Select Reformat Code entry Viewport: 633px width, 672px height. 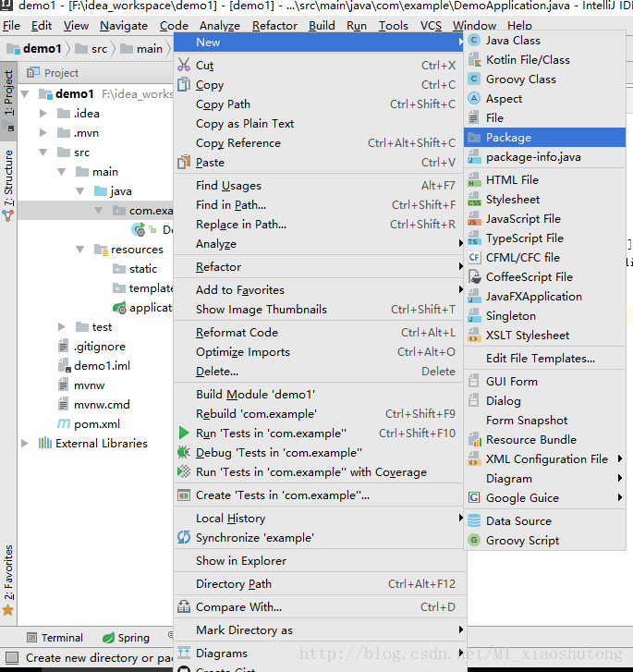[x=320, y=332]
